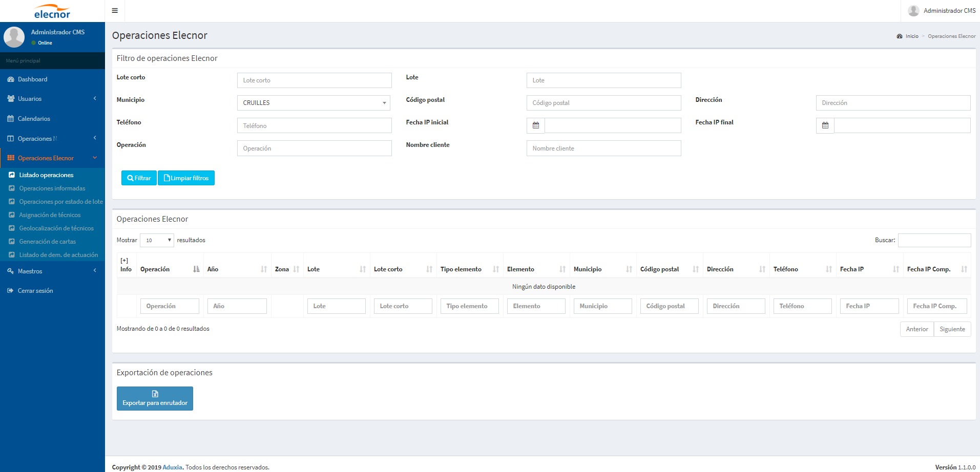Click the Año column search field

(237, 306)
